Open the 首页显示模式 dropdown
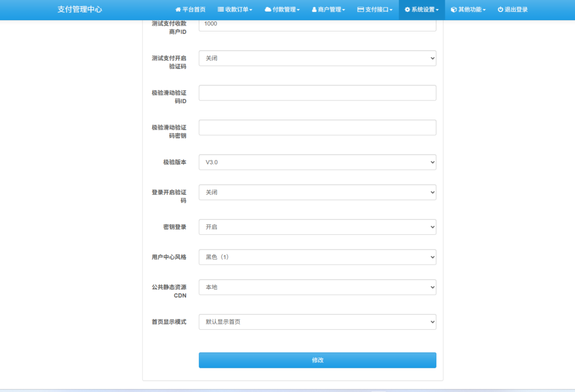This screenshot has height=392, width=575. pyautogui.click(x=317, y=322)
